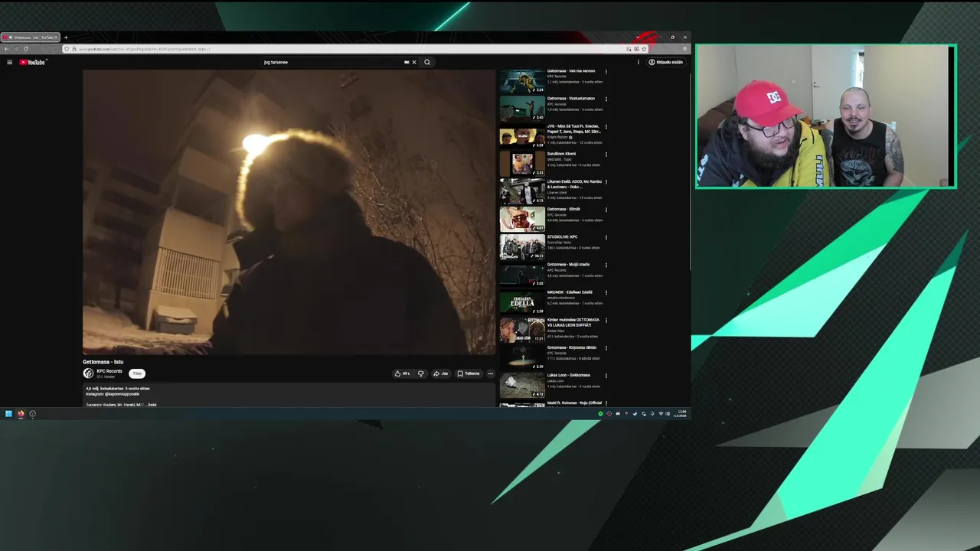Reload the page with the browser refresh icon
The image size is (980, 551).
(x=25, y=49)
